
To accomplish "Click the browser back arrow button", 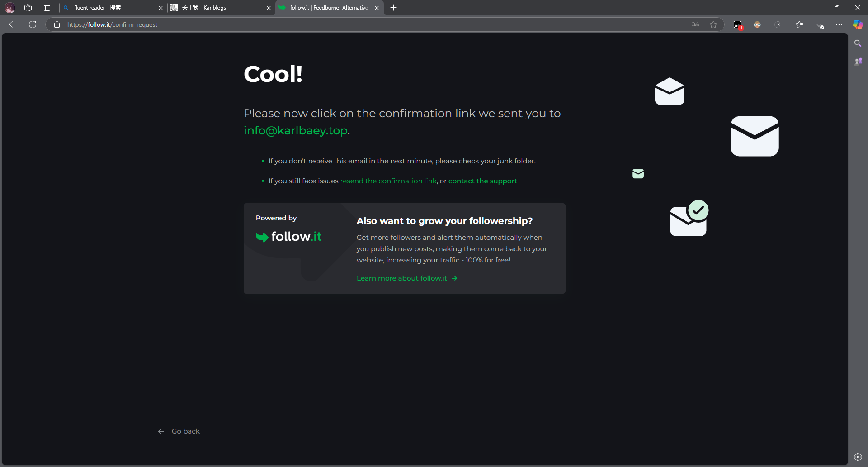I will pos(13,24).
